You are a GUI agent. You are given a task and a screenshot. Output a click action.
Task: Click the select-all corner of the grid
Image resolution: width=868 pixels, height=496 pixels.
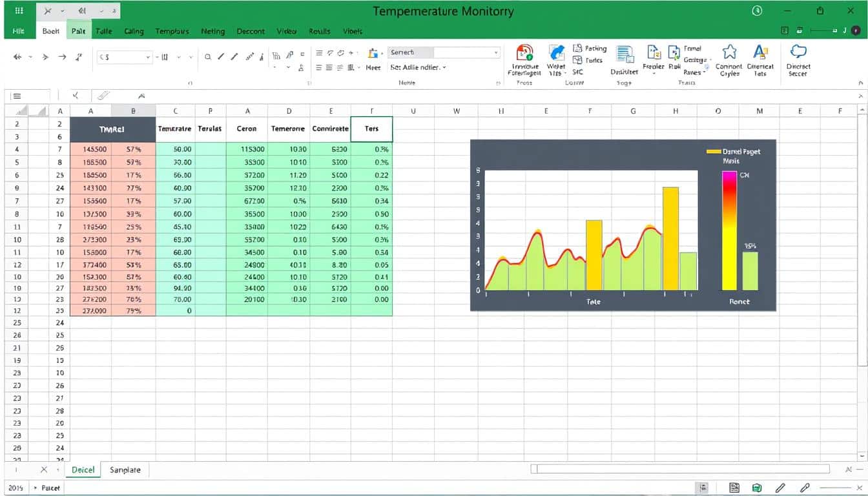pyautogui.click(x=16, y=110)
